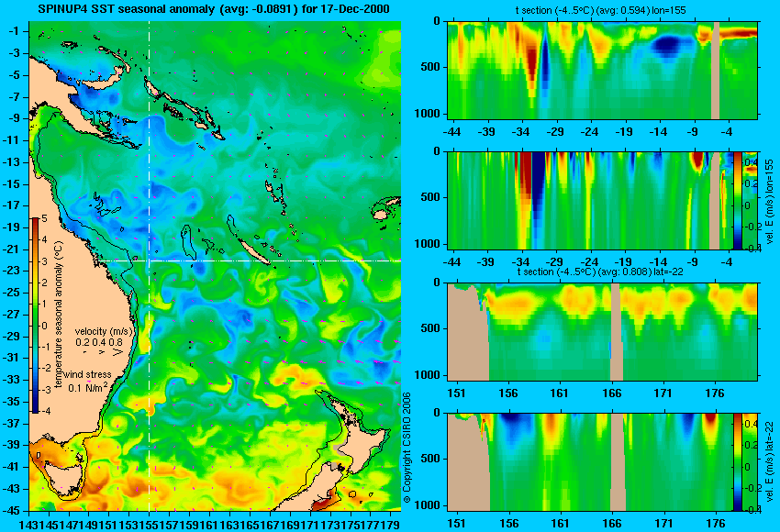Click the SST anomaly color scale bar
The height and width of the screenshot is (532, 780).
point(36,316)
